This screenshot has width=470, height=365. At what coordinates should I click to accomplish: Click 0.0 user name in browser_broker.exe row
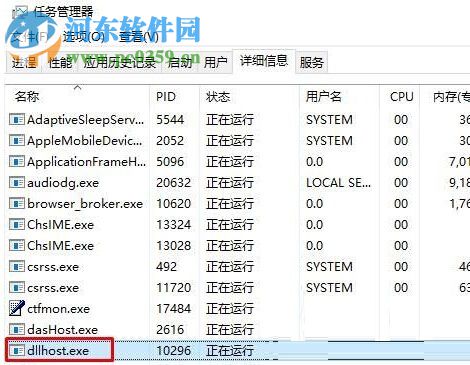tap(315, 204)
